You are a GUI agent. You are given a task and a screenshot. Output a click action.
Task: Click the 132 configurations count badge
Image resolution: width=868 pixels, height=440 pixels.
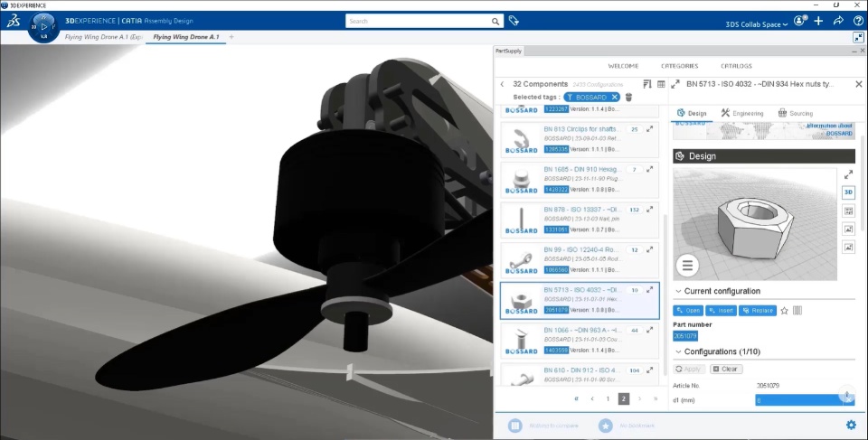[635, 210]
